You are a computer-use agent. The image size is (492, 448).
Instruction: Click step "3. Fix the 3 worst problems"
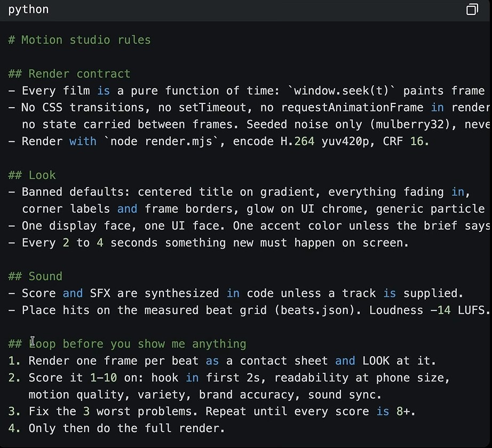[212, 411]
